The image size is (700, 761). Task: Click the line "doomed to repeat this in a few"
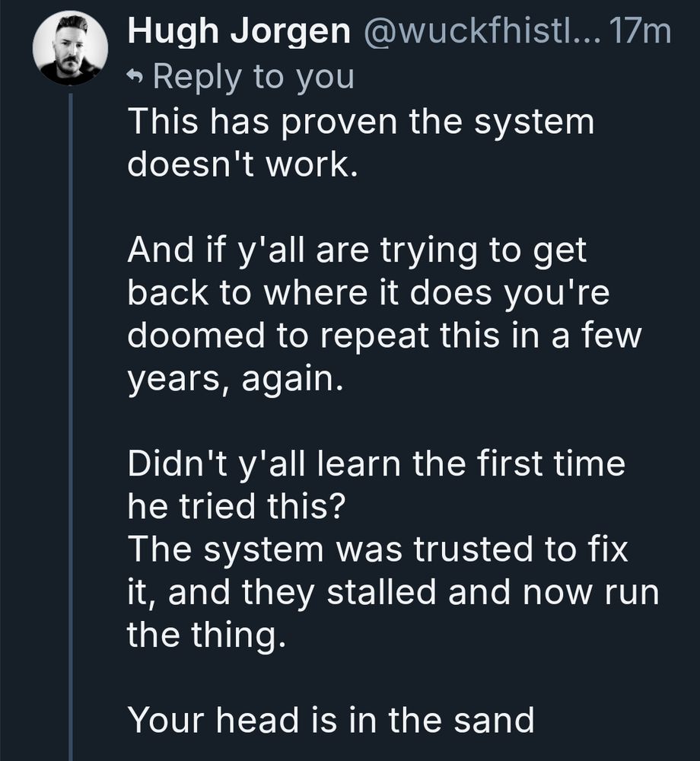[x=384, y=336]
